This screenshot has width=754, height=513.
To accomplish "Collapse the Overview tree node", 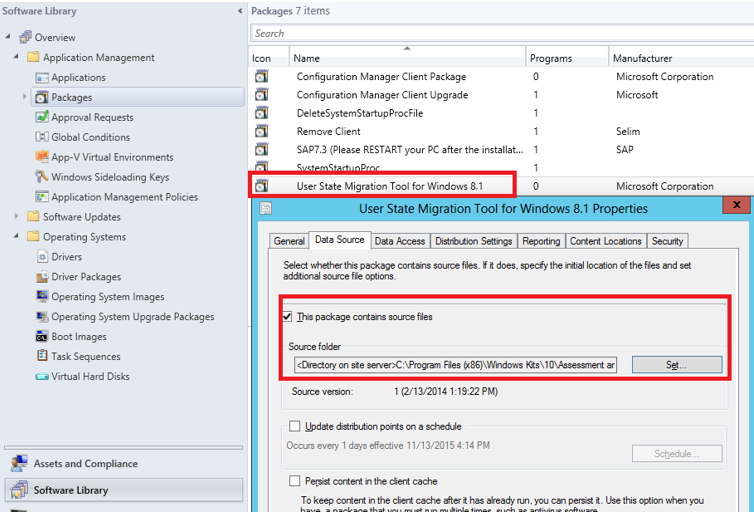I will [8, 36].
